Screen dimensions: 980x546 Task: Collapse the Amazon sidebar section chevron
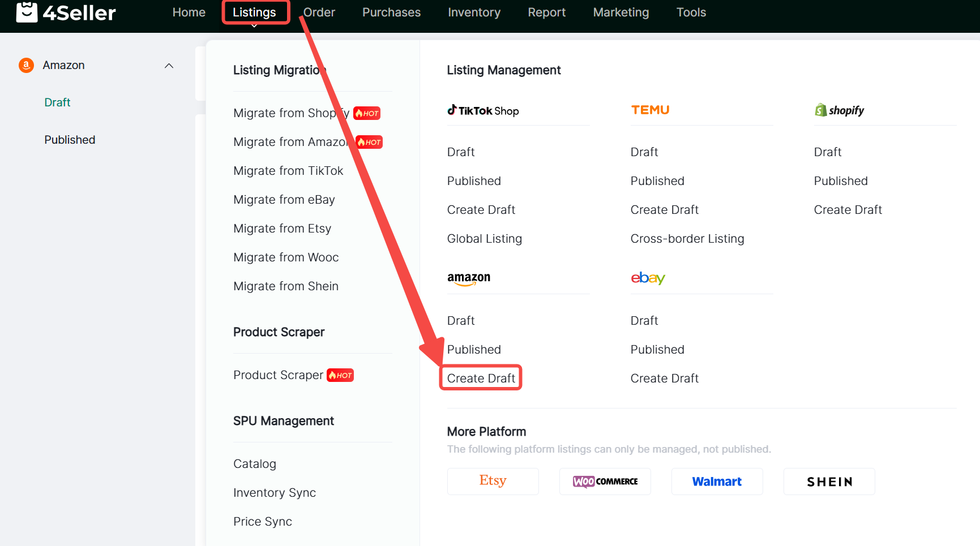click(x=169, y=66)
